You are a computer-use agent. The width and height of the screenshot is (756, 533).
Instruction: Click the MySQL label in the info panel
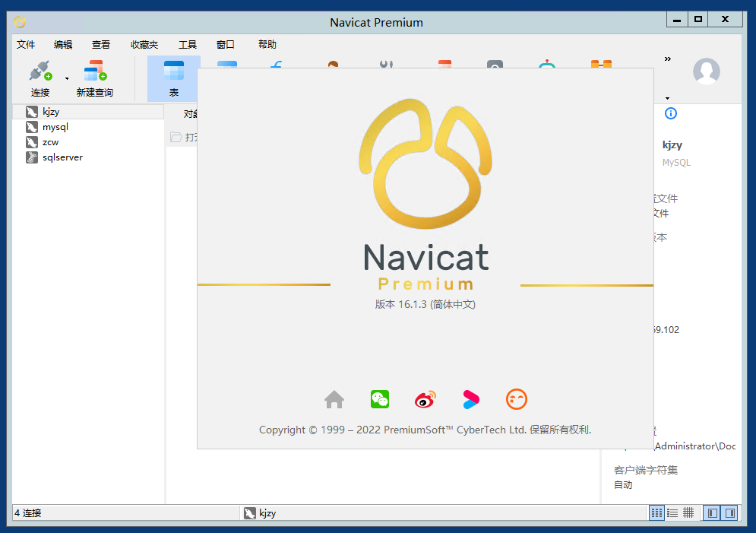[676, 163]
